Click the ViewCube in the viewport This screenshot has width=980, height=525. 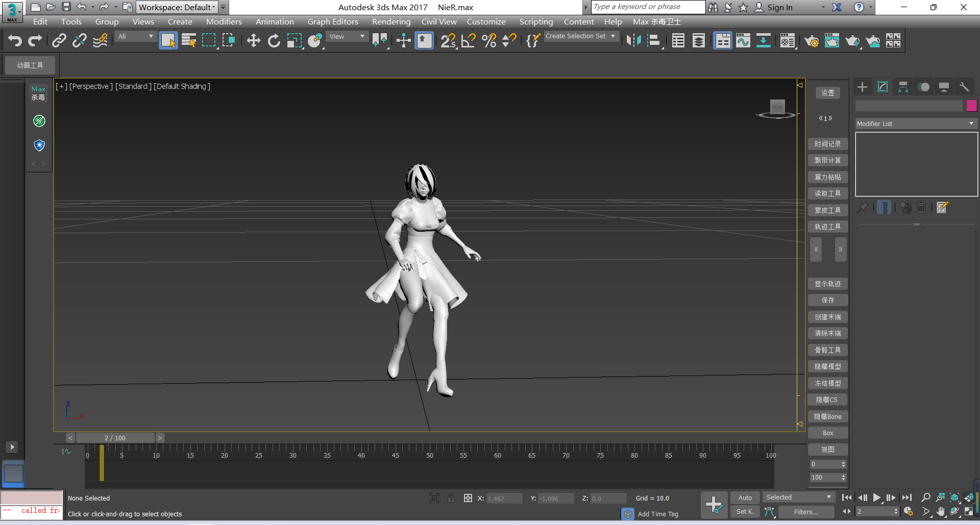point(777,108)
